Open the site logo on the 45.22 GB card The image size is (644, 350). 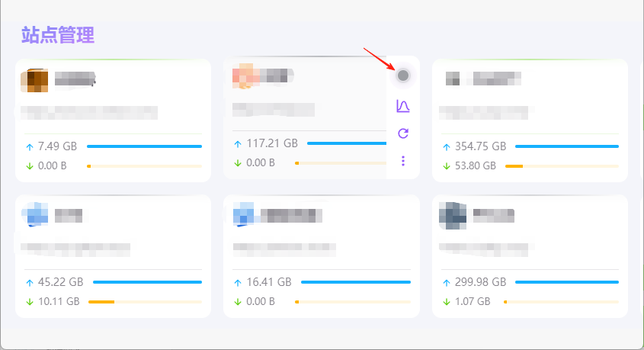(x=35, y=216)
